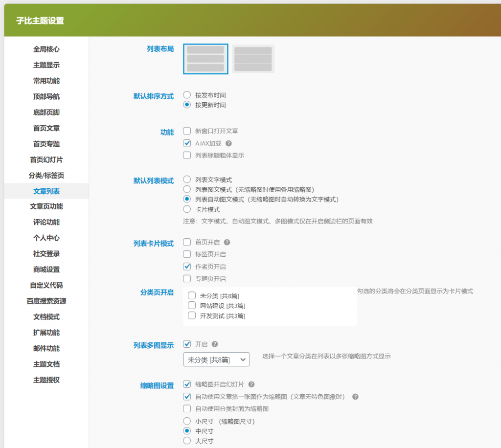Select 小尺寸 thumbnail size
This screenshot has width=501, height=448.
pyautogui.click(x=187, y=421)
